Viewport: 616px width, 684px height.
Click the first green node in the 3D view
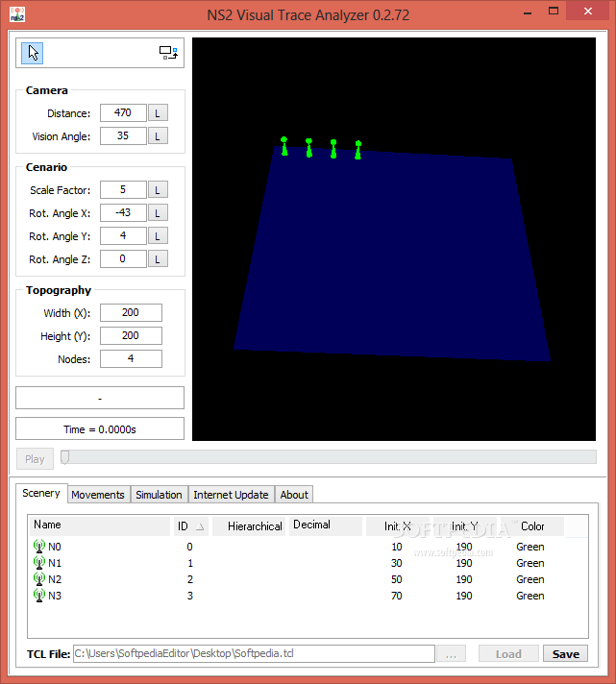click(x=284, y=146)
